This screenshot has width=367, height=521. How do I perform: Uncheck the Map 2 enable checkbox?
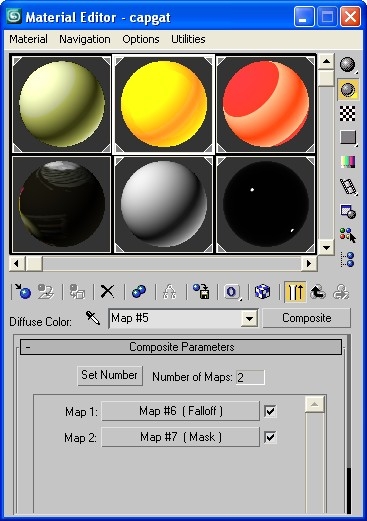[x=270, y=437]
